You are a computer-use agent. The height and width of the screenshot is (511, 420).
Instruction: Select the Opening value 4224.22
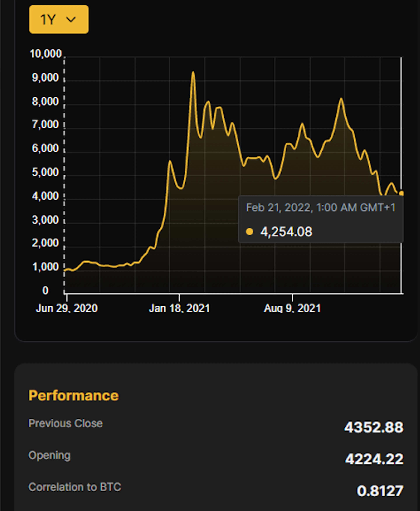[374, 459]
